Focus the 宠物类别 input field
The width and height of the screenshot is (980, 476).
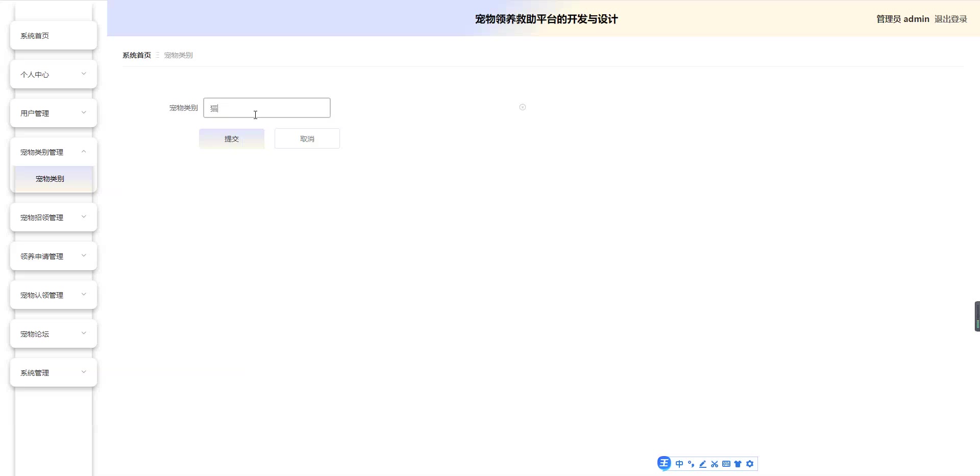click(267, 108)
